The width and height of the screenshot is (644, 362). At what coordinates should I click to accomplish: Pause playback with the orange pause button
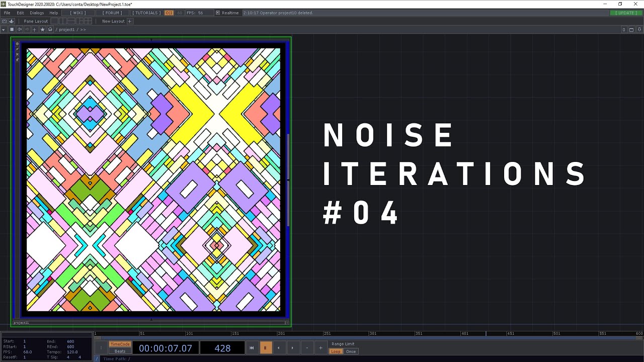coord(265,348)
